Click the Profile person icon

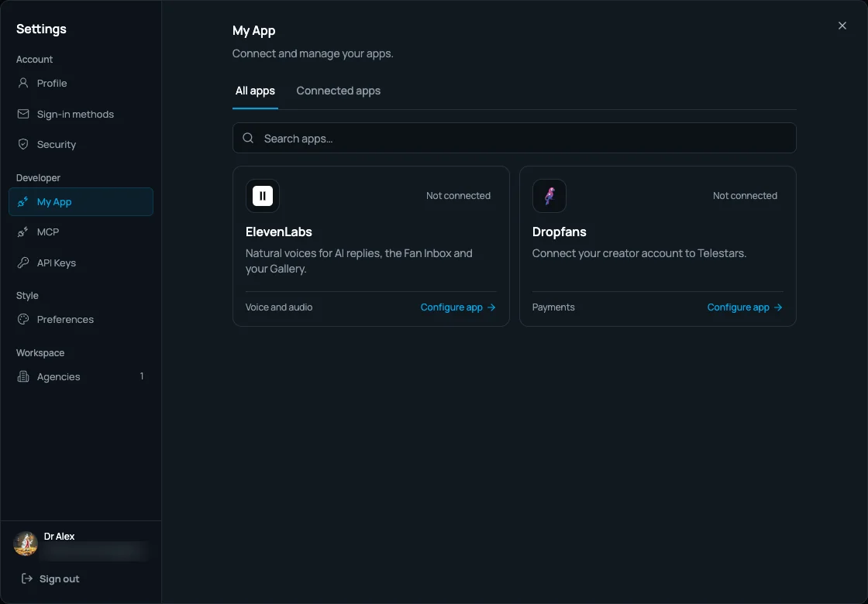[x=23, y=83]
